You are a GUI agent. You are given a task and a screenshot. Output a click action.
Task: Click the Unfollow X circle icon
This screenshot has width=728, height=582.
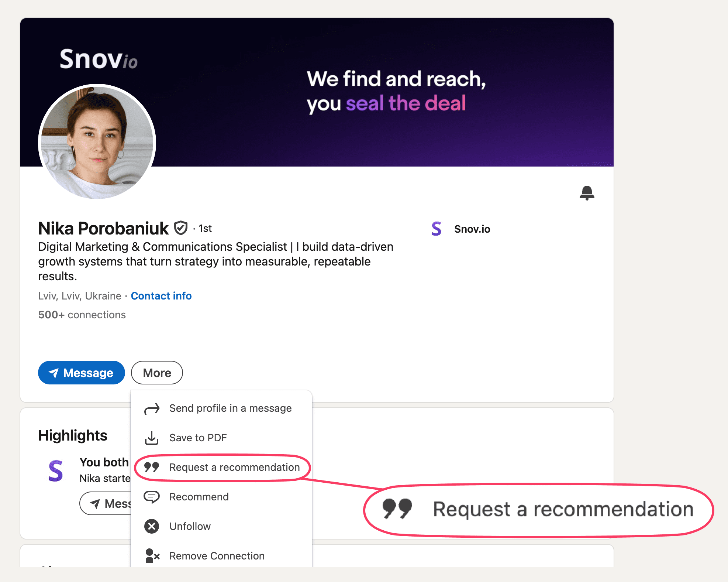152,526
